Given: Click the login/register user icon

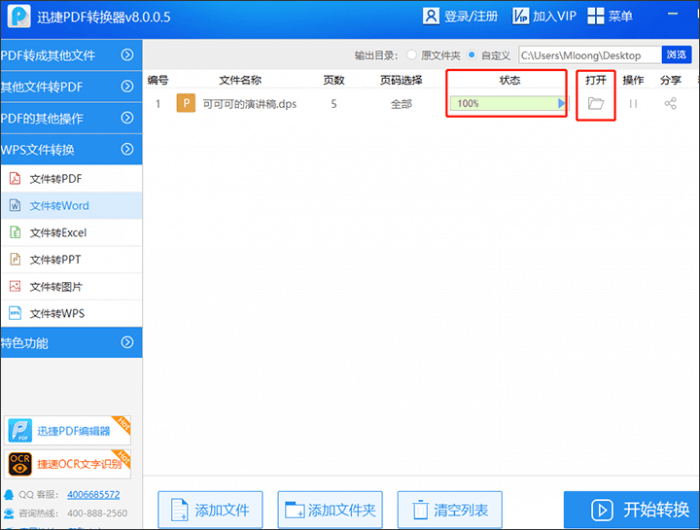Looking at the screenshot, I should point(431,16).
